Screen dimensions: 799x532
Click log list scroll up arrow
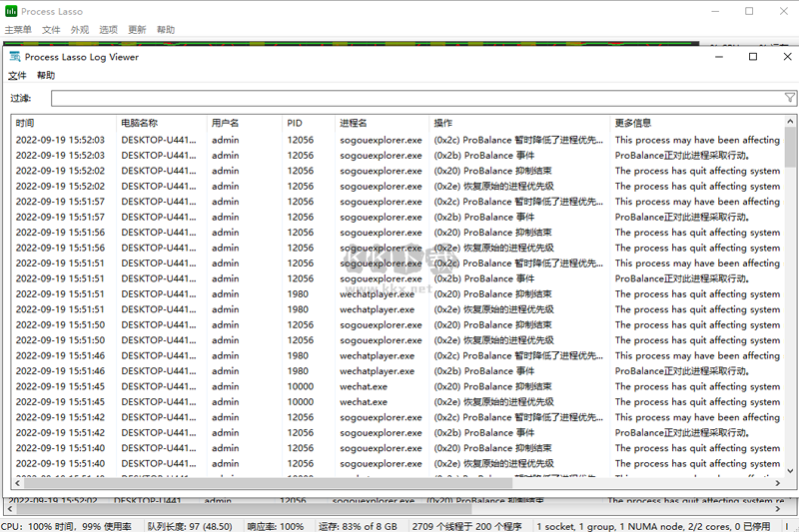click(x=790, y=121)
